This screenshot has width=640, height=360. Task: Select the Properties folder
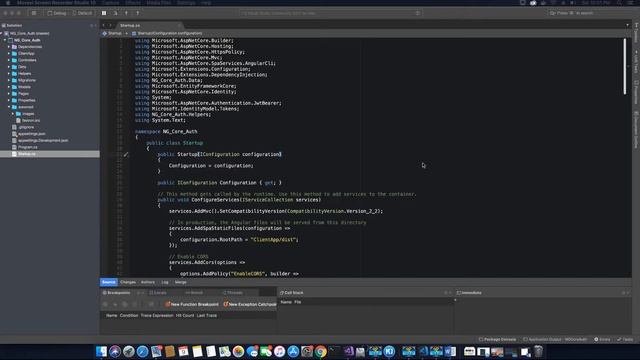pyautogui.click(x=27, y=100)
